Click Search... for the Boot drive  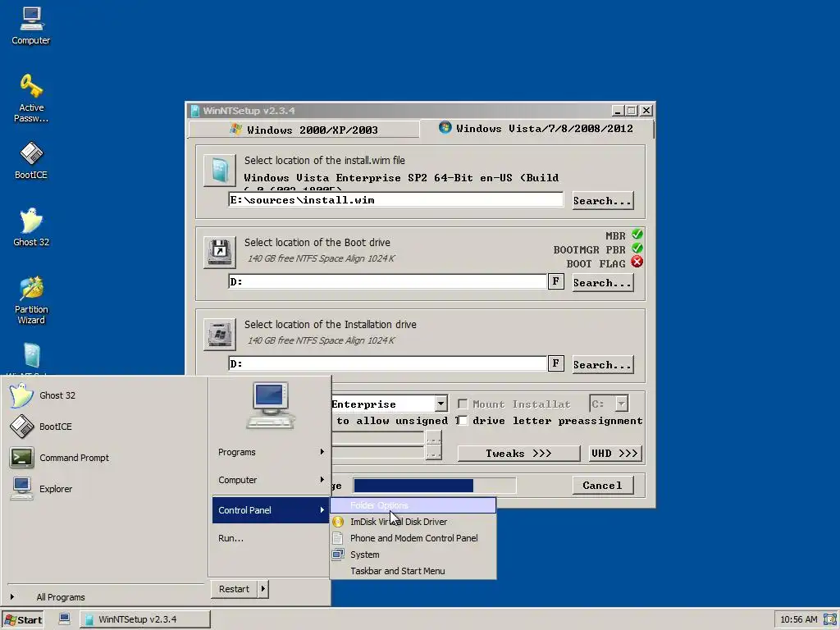(x=603, y=282)
